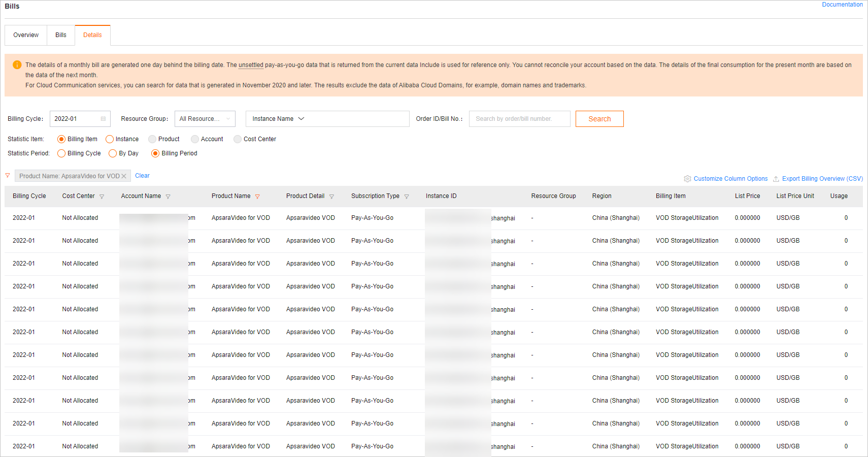Open the Product Detail column filter icon

331,196
